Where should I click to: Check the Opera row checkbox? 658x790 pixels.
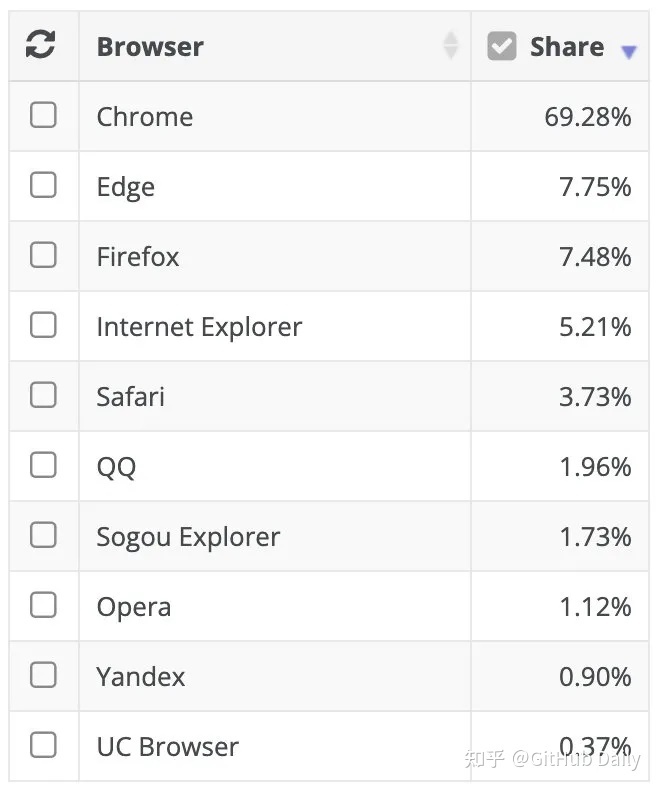click(43, 605)
